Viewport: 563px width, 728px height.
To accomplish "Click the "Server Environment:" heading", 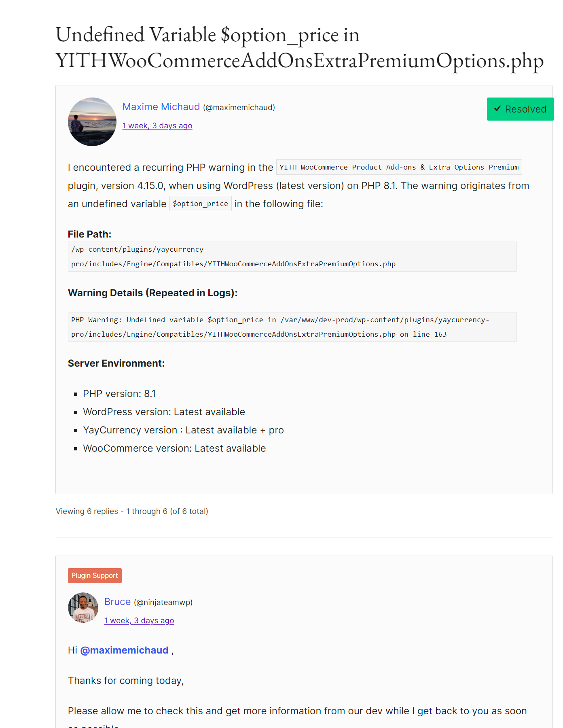I will 116,363.
